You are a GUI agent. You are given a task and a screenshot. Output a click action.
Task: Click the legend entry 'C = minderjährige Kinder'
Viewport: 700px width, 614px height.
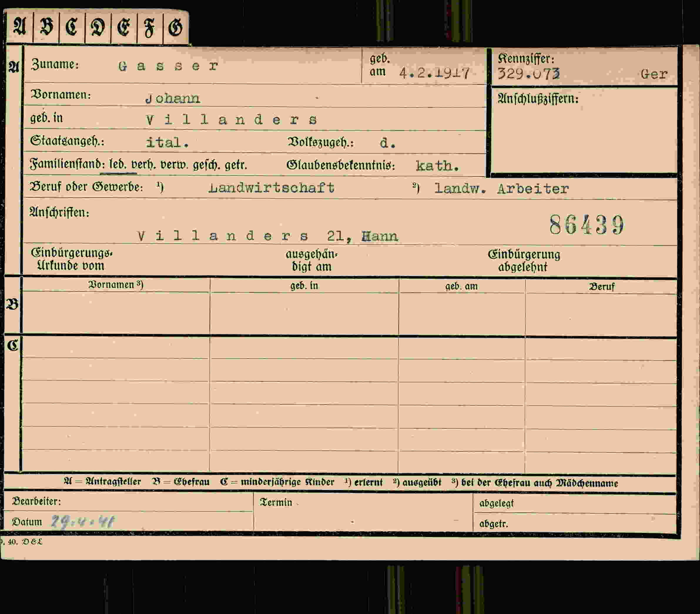pos(277,482)
